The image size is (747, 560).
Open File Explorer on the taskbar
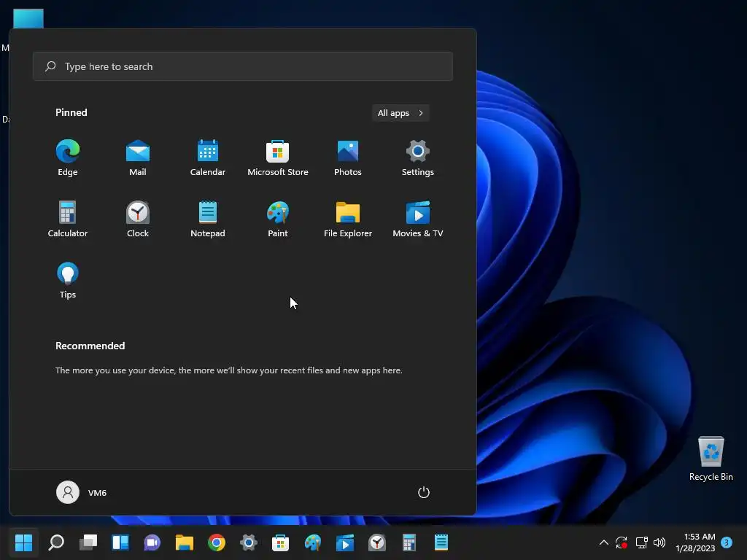(185, 542)
